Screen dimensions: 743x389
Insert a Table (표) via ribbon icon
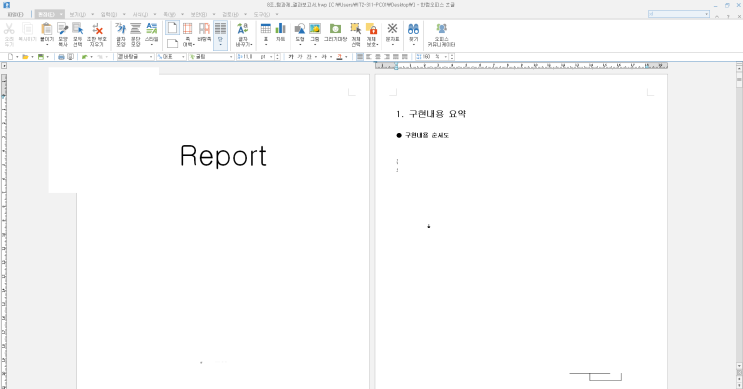[266, 29]
